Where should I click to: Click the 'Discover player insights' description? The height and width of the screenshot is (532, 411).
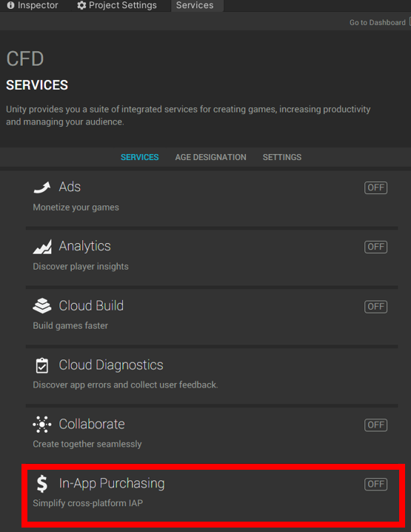tap(81, 266)
